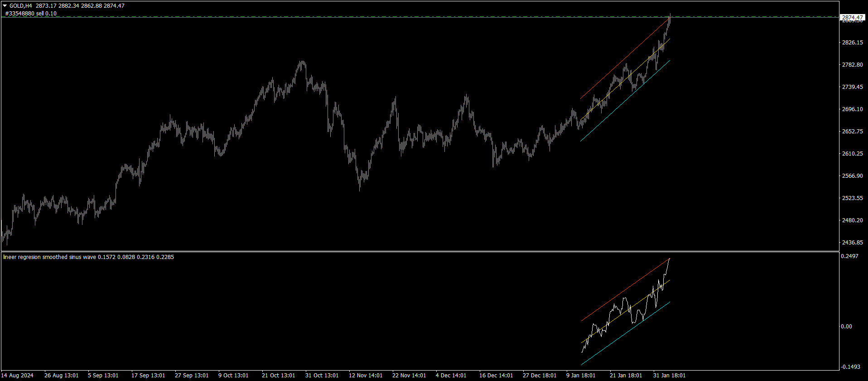This screenshot has height=381, width=868.
Task: Select the #33548880 sell 0.10 order label
Action: click(31, 14)
